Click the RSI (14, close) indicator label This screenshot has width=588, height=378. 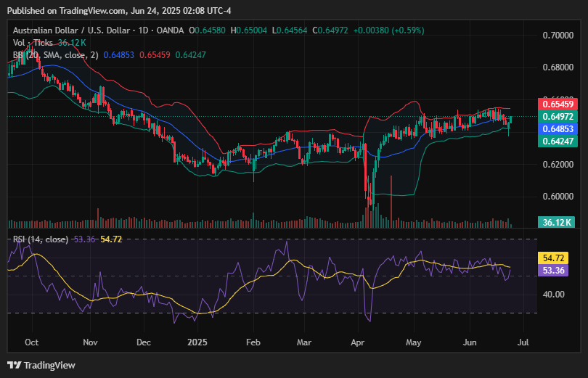pyautogui.click(x=41, y=239)
